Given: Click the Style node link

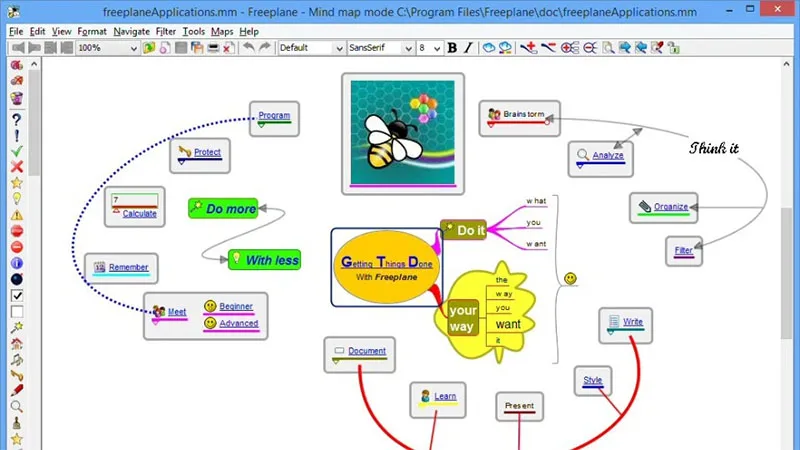Looking at the screenshot, I should tap(592, 380).
